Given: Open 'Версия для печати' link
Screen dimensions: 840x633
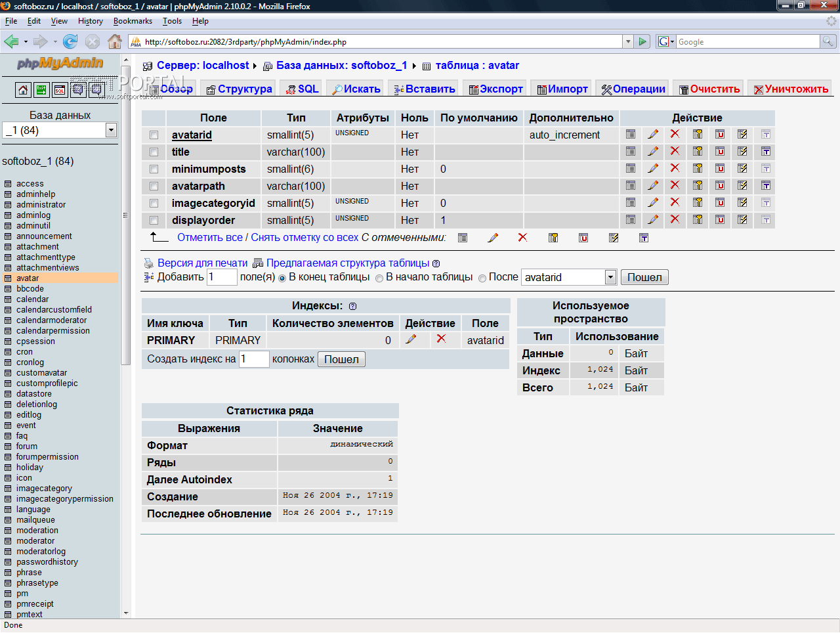Looking at the screenshot, I should (x=202, y=263).
